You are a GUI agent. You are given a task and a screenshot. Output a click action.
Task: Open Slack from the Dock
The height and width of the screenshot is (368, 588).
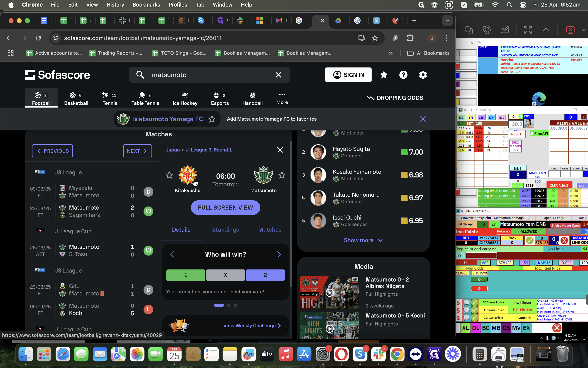378,354
